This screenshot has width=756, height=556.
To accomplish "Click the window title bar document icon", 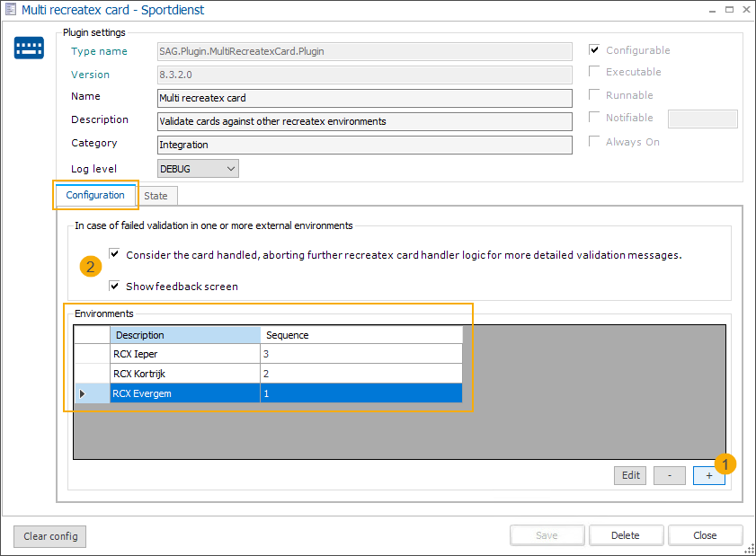I will click(11, 11).
